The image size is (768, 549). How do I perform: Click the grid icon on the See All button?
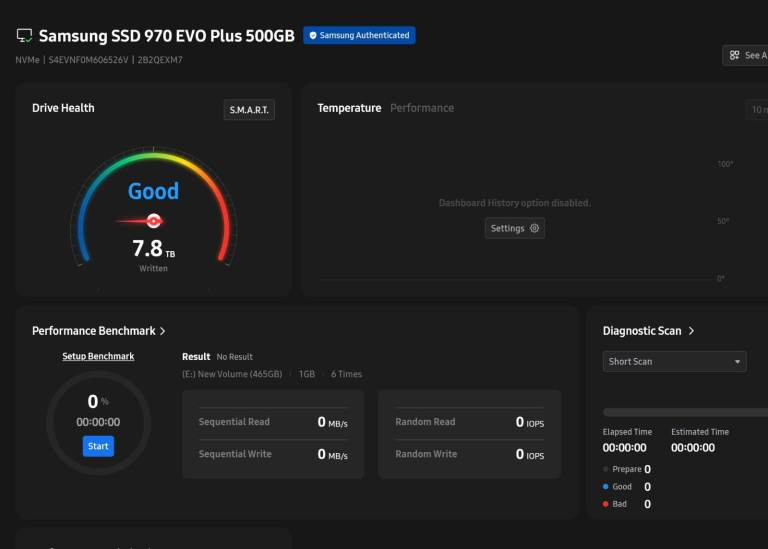pyautogui.click(x=735, y=56)
